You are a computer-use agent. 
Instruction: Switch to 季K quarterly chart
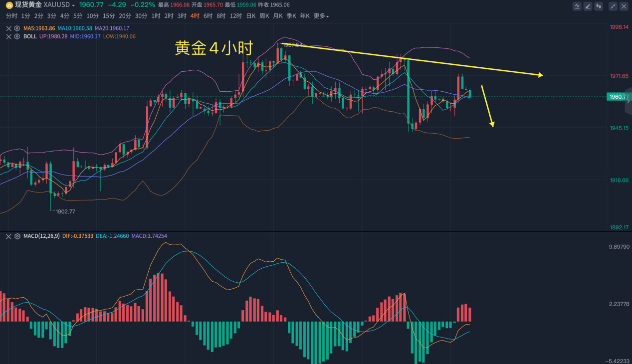coord(291,16)
